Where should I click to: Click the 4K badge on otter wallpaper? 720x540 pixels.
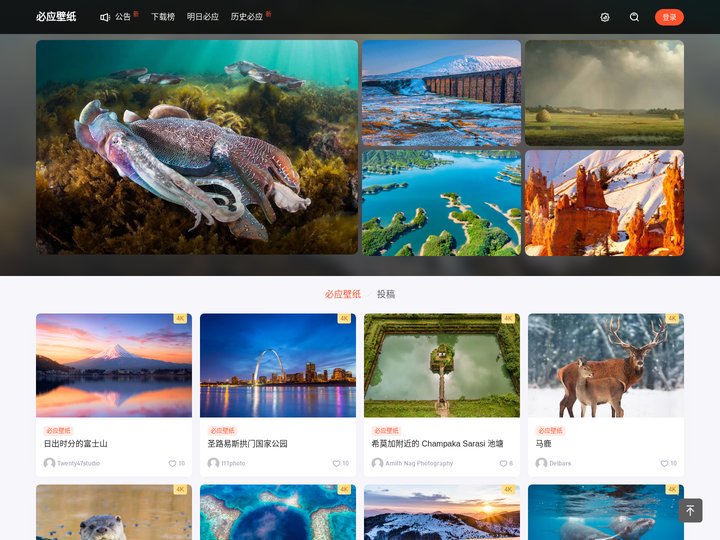click(x=180, y=489)
